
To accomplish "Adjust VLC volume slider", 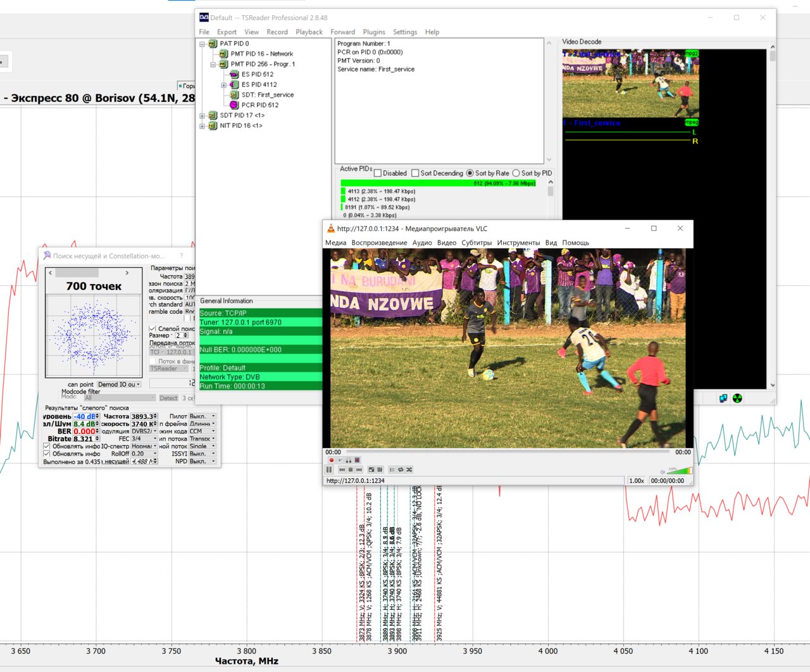I will (680, 471).
